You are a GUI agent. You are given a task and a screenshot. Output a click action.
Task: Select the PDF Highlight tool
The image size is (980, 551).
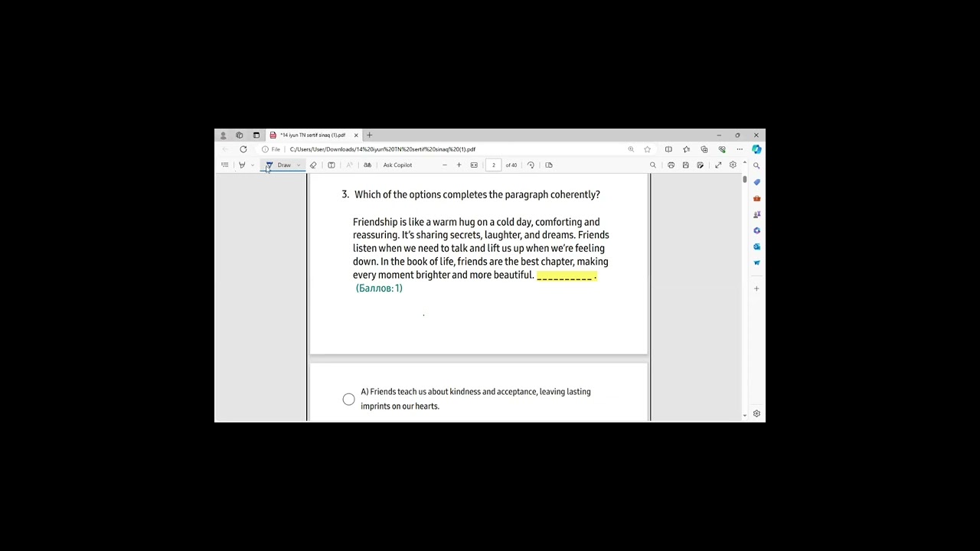242,165
